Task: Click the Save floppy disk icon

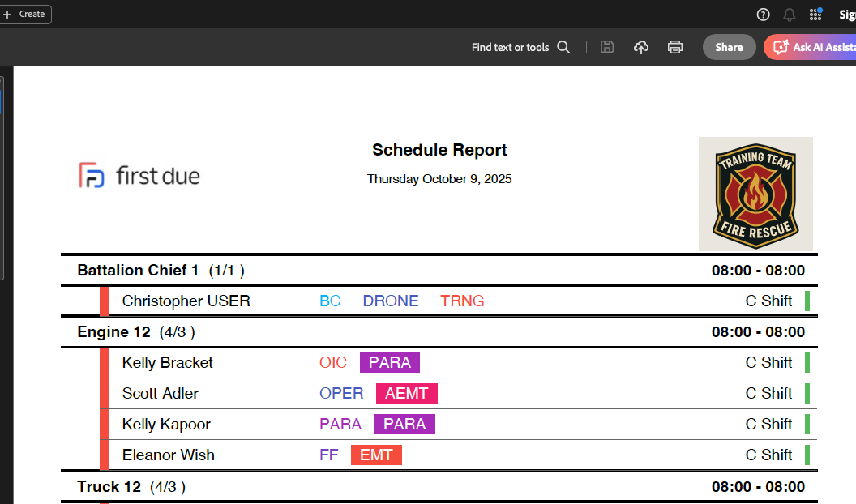Action: (606, 47)
